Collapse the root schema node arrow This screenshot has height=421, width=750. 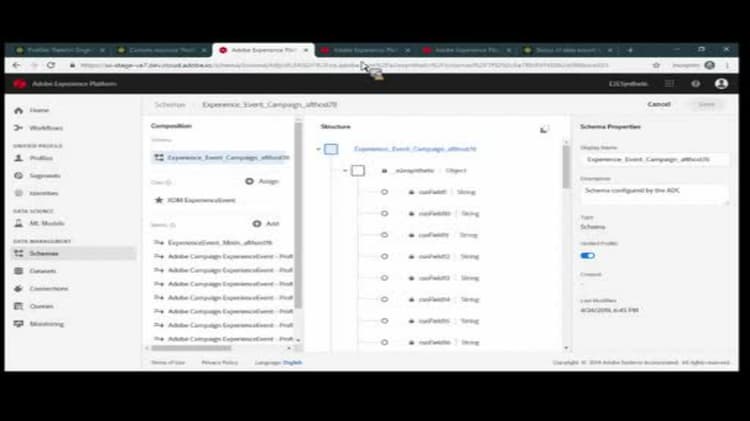pos(319,149)
